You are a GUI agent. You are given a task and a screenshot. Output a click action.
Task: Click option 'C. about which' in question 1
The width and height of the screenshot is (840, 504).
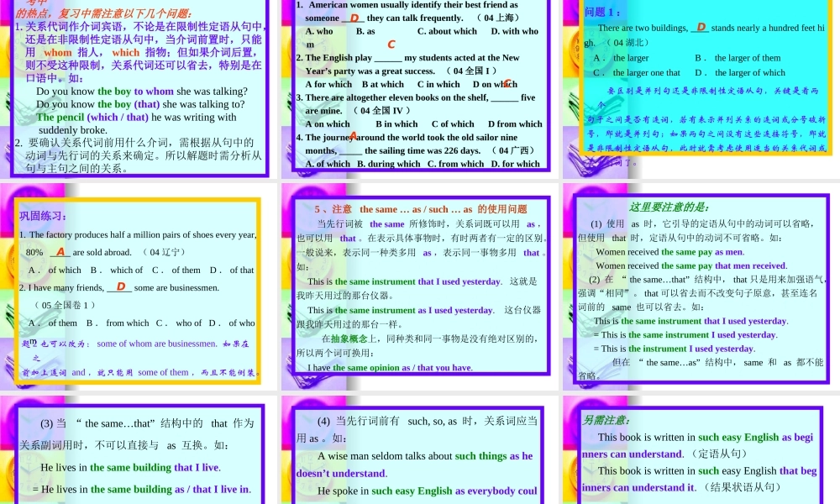click(x=447, y=31)
